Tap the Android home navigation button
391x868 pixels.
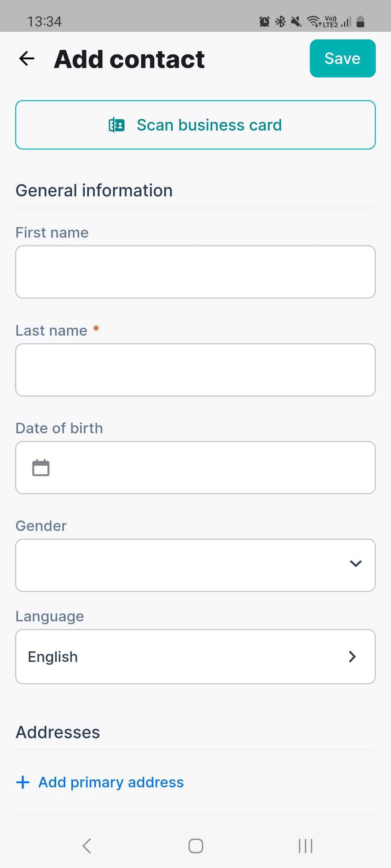195,845
